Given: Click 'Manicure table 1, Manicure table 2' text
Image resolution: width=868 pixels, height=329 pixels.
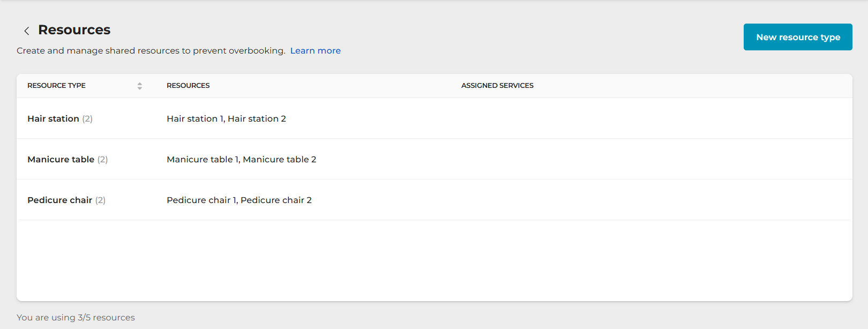Looking at the screenshot, I should 241,159.
